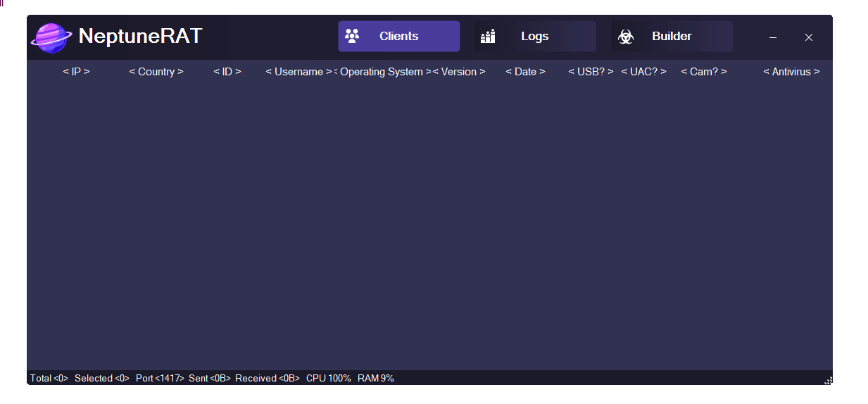Click the resize grip in the window corner
Screen dimensions: 868x404
[x=828, y=380]
